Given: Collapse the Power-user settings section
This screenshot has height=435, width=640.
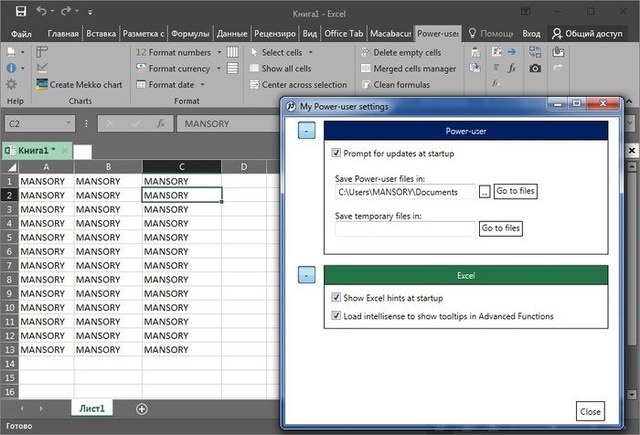Looking at the screenshot, I should [307, 131].
